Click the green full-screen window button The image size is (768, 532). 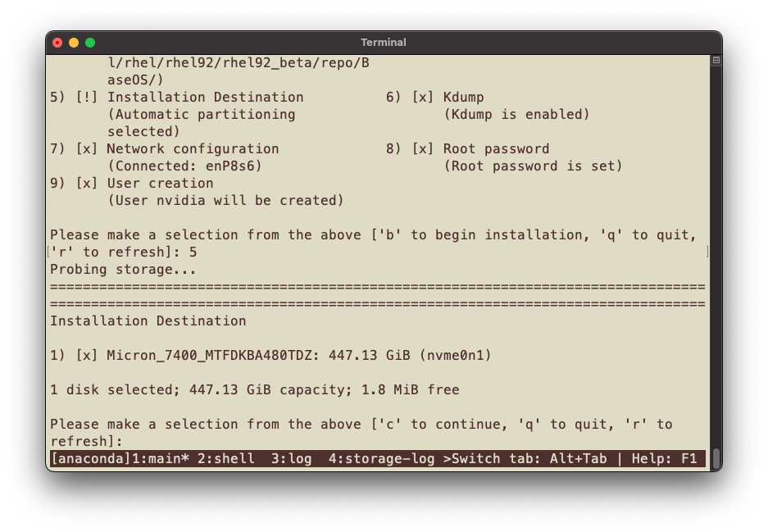pyautogui.click(x=90, y=43)
